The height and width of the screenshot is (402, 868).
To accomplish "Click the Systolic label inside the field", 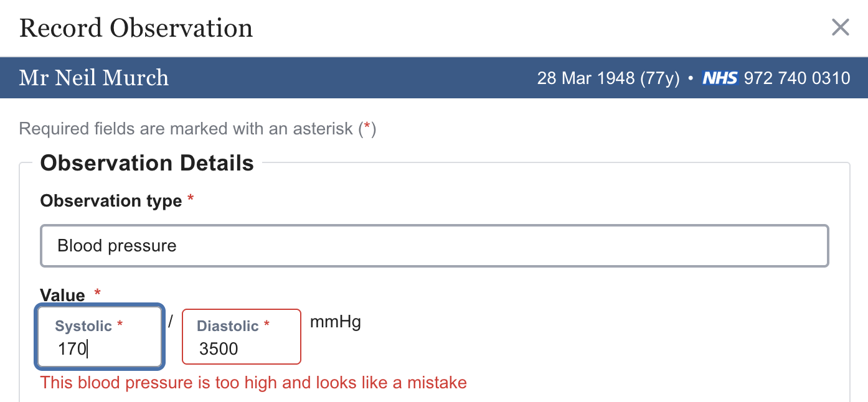I will 83,326.
